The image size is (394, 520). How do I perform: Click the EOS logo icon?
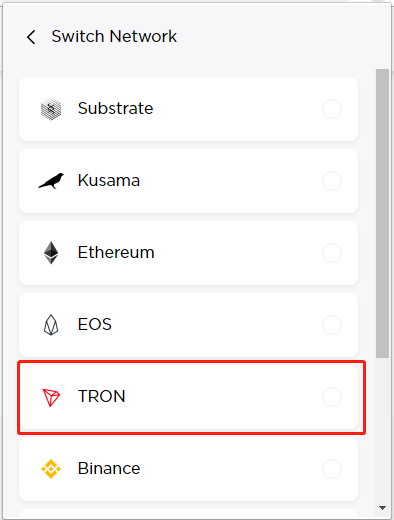point(51,325)
